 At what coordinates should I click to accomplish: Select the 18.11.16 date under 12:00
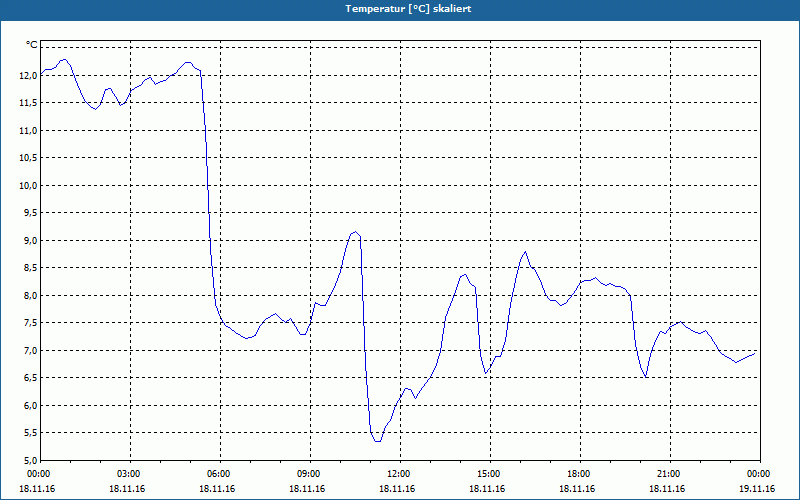[397, 489]
